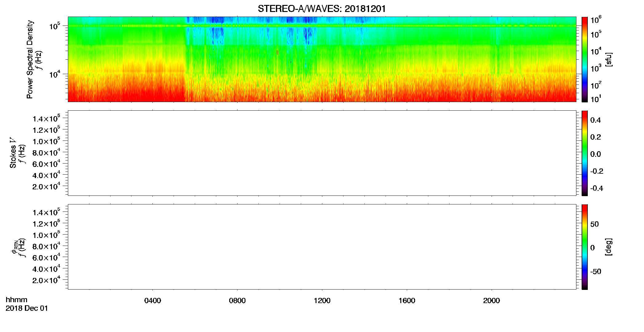Click the 2.0×10^4 tick in Stokes V panel
The width and height of the screenshot is (644, 332).
(x=46, y=186)
